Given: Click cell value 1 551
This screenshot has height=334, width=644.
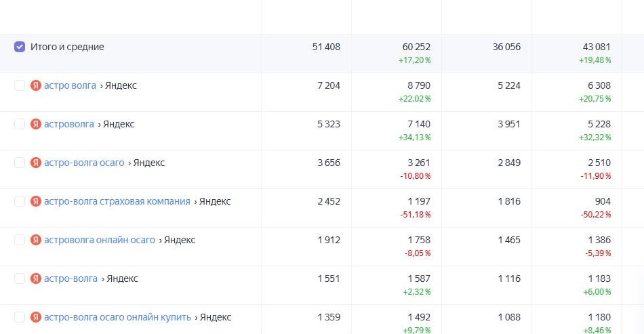Looking at the screenshot, I should point(329,278).
